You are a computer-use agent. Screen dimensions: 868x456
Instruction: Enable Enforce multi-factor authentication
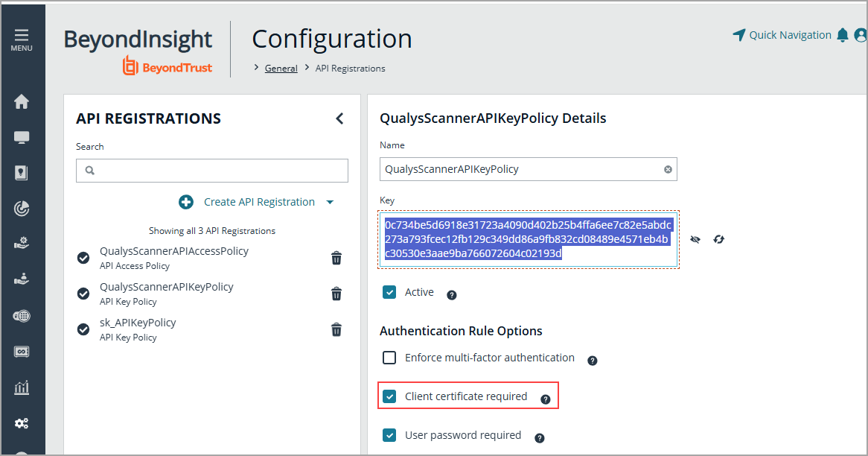click(389, 358)
